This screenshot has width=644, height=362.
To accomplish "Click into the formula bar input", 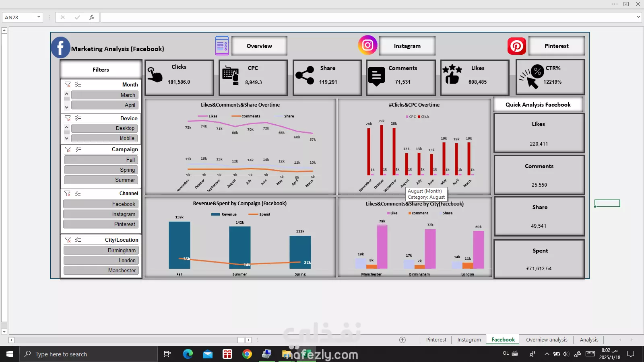I will [x=367, y=17].
